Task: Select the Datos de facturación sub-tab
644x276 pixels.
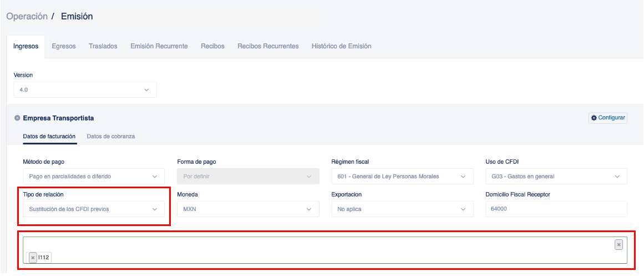Action: (49, 136)
